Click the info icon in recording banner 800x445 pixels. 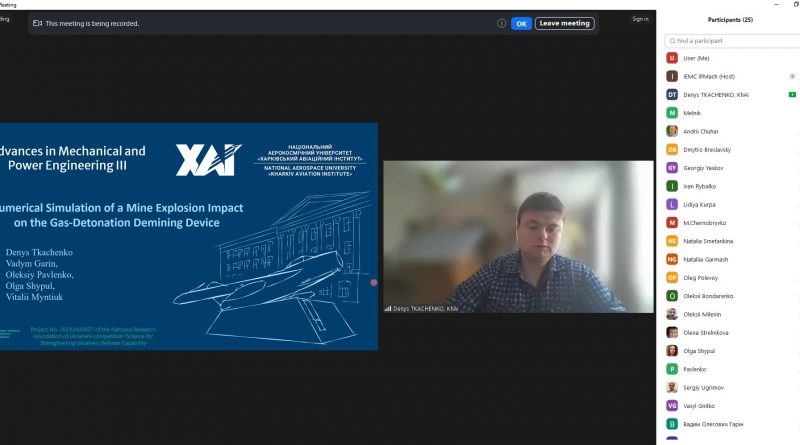(x=502, y=23)
